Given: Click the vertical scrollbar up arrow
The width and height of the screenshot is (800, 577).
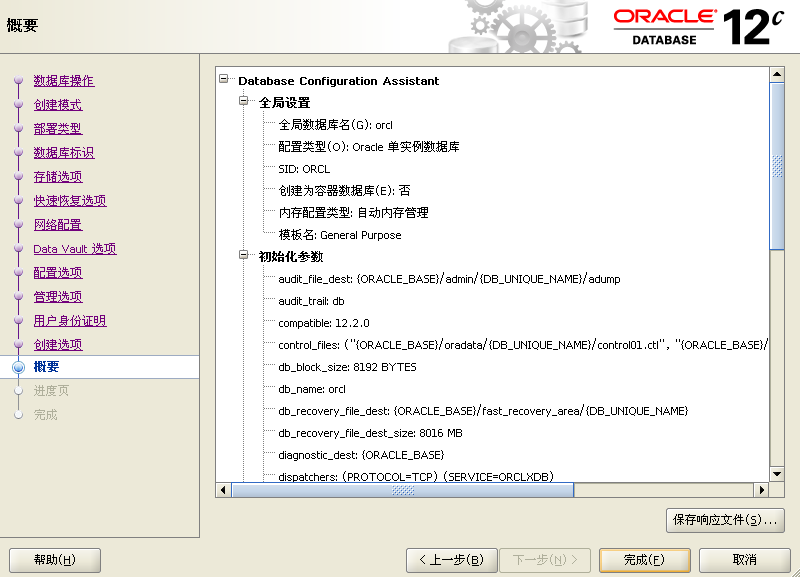Looking at the screenshot, I should click(x=777, y=74).
